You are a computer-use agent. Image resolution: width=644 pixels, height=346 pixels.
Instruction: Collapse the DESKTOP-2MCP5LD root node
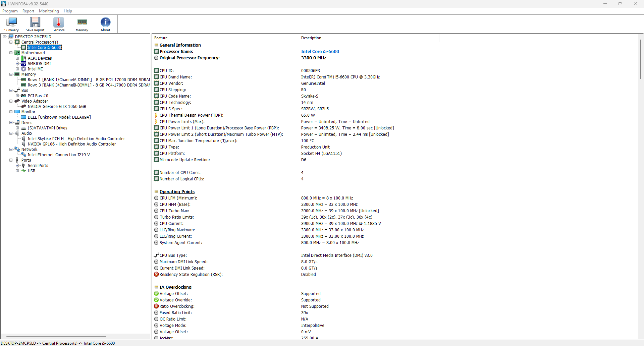pyautogui.click(x=5, y=37)
